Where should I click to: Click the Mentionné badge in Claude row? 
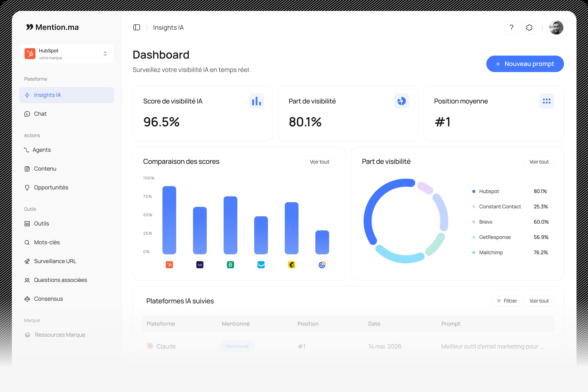(237, 346)
